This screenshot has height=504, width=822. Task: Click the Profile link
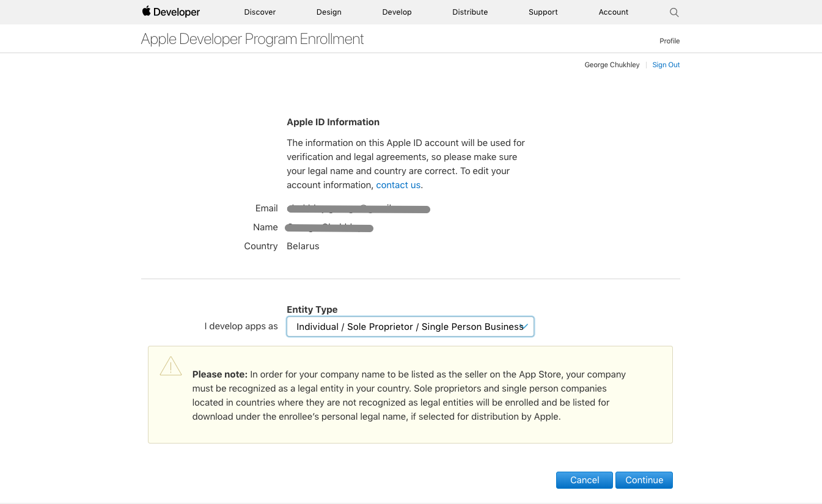669,41
